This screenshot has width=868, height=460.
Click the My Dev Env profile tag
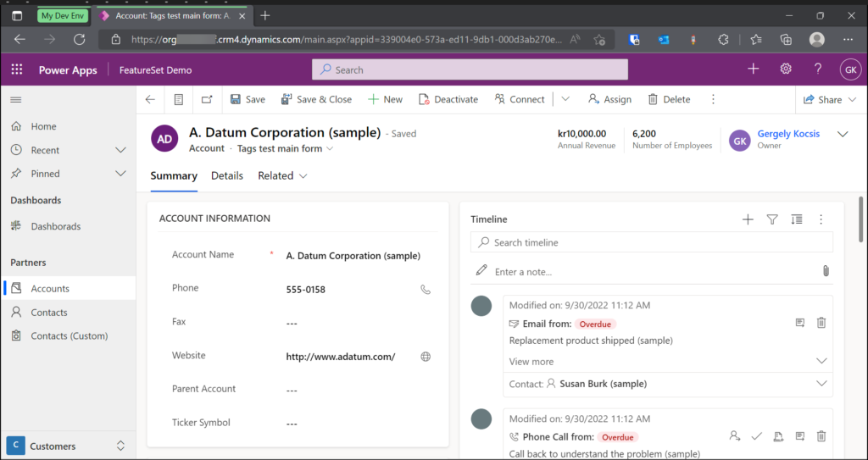[x=63, y=15]
